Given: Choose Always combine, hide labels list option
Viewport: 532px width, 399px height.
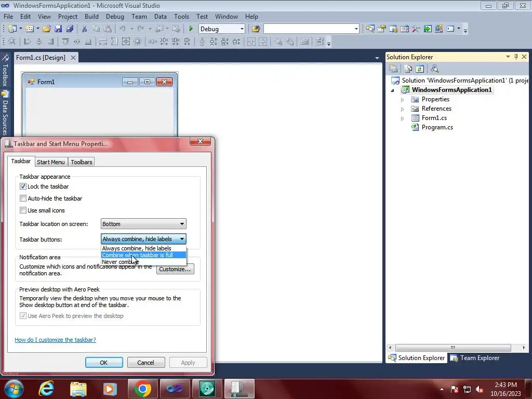Looking at the screenshot, I should [143, 248].
